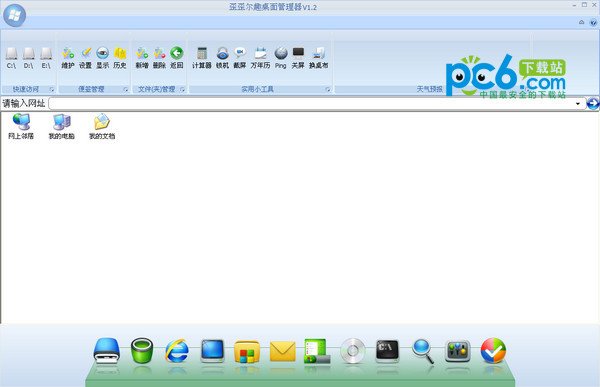Launch Internet Explorer from the dock
This screenshot has width=600, height=387.
[x=177, y=351]
